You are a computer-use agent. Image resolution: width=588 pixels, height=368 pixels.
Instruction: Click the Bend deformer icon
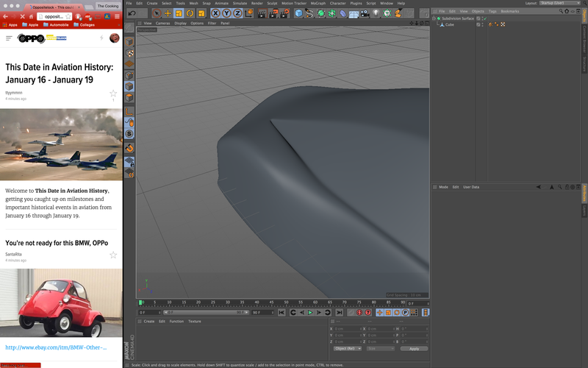tap(343, 13)
